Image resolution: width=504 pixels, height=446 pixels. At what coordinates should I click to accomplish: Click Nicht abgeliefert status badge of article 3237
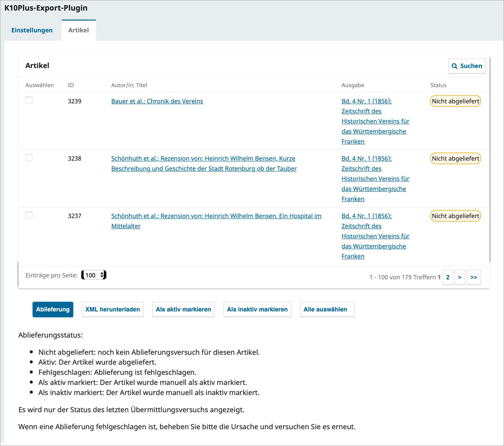455,216
